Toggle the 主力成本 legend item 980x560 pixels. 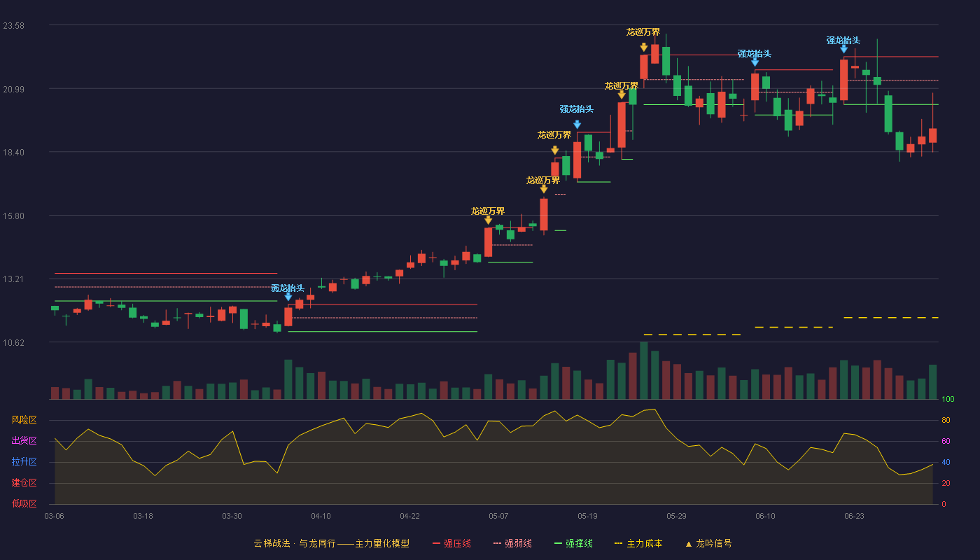coord(638,543)
